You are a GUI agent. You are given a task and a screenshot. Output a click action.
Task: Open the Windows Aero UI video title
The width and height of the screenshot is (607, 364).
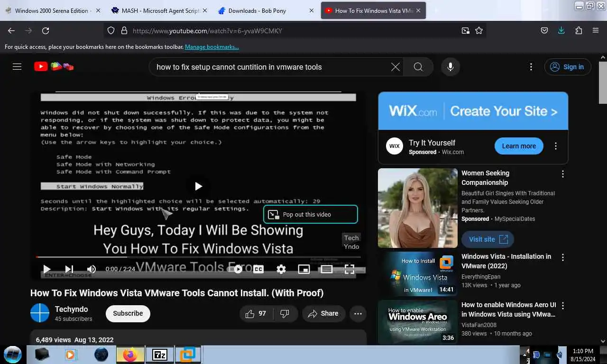point(508,309)
